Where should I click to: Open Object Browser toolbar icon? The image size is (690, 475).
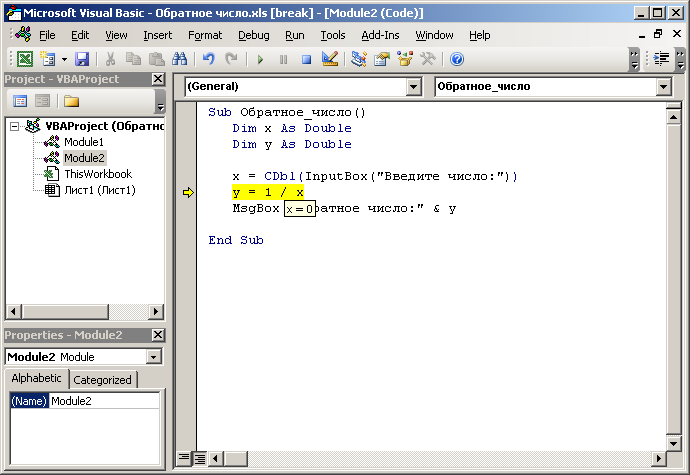[405, 59]
